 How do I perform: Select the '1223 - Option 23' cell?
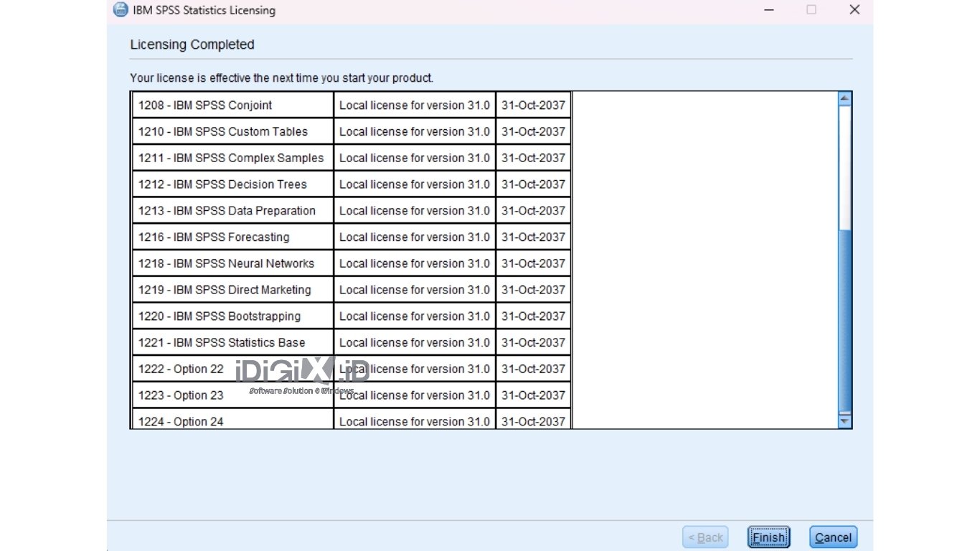coord(233,395)
